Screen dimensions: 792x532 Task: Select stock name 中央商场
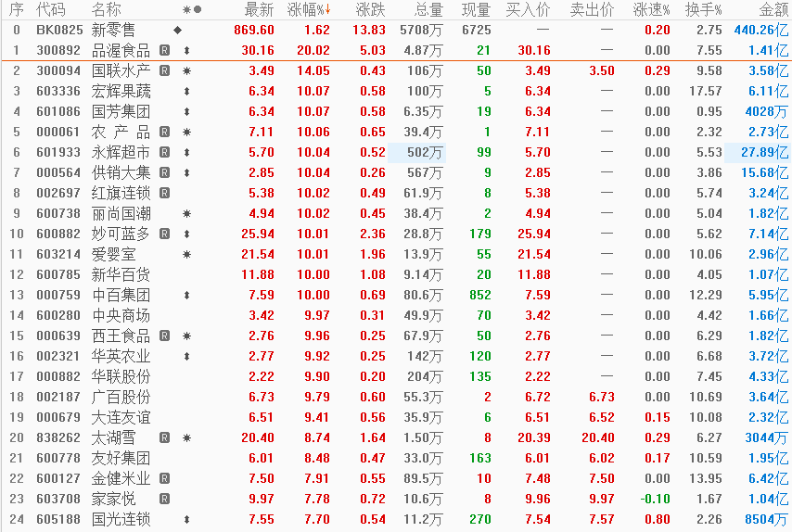[x=121, y=315]
